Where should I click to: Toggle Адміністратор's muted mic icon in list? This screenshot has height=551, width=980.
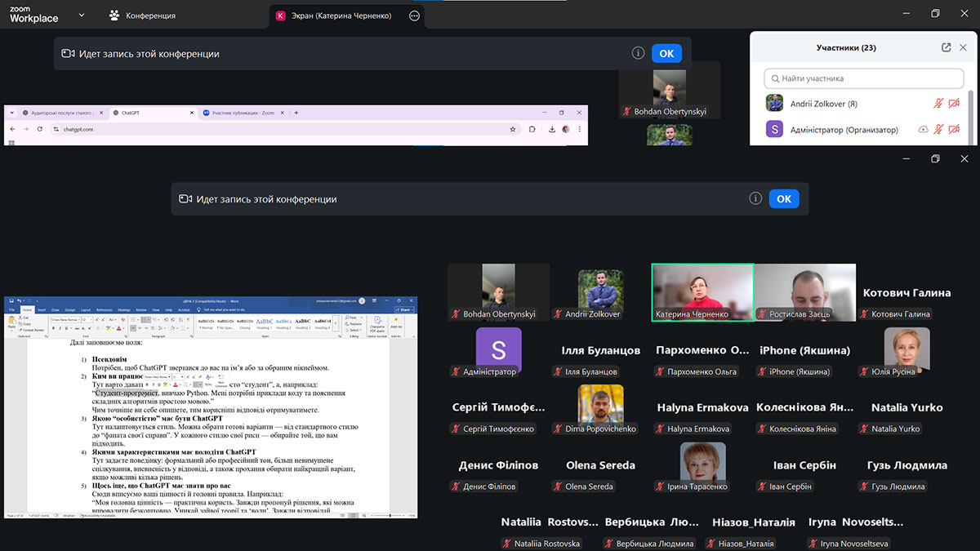939,130
